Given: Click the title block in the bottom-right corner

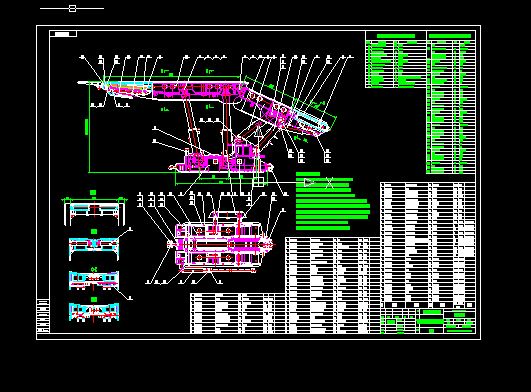Looking at the screenshot, I should click(428, 321).
